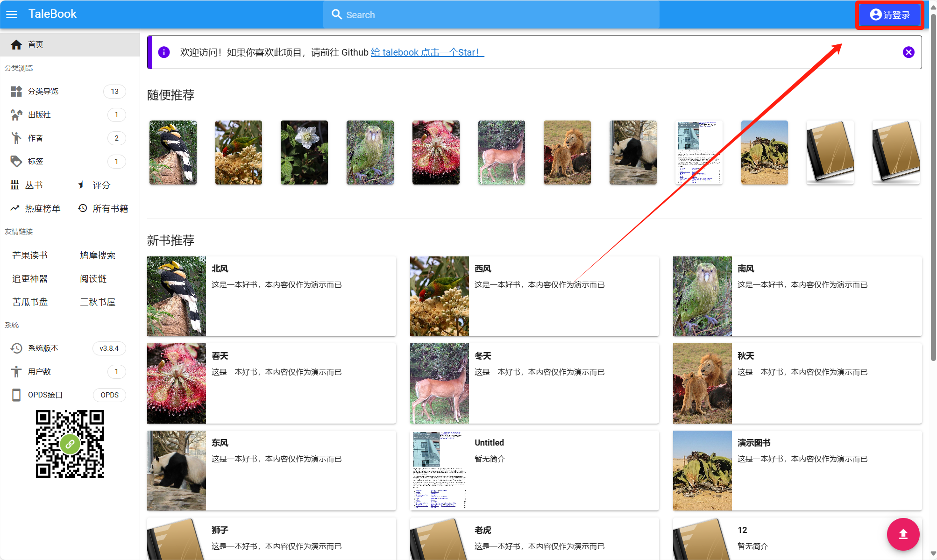Open 评分 ratings section
This screenshot has height=560, width=937.
click(101, 185)
